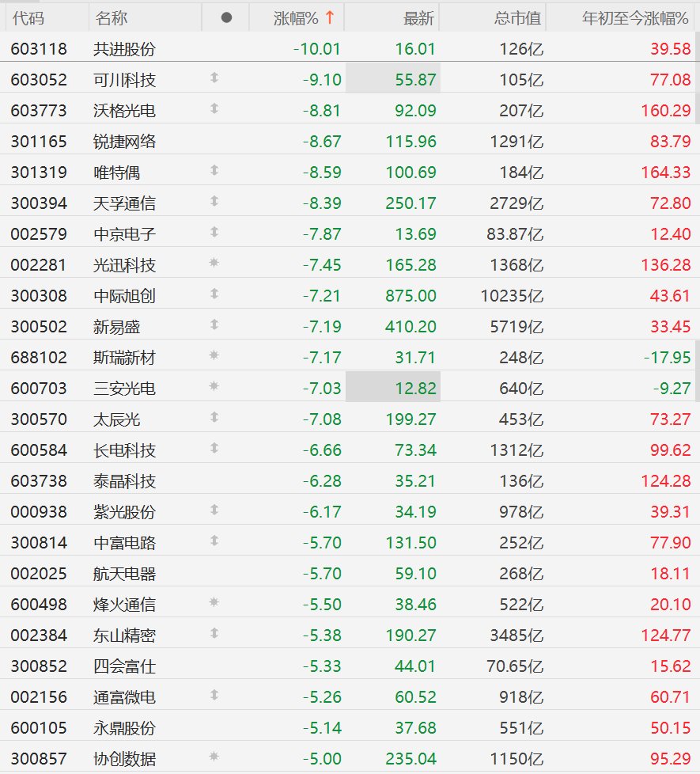Click stock code 002281
The image size is (700, 774).
[x=39, y=265]
